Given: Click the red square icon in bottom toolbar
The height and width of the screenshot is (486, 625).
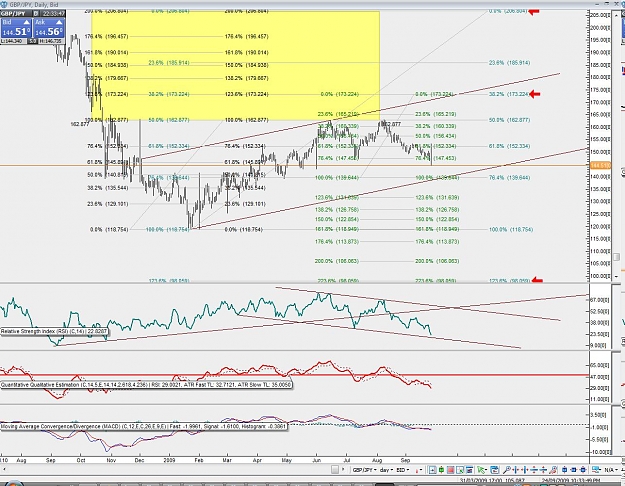Looking at the screenshot, I should [450, 470].
